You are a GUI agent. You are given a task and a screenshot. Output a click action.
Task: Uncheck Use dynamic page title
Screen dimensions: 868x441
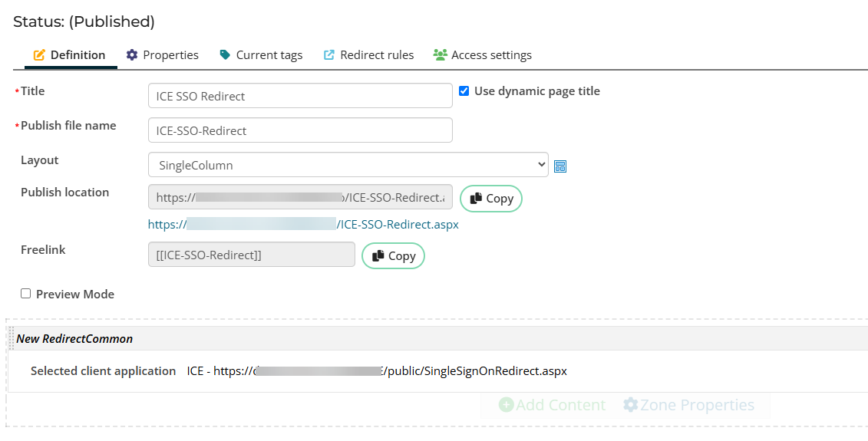(x=464, y=91)
